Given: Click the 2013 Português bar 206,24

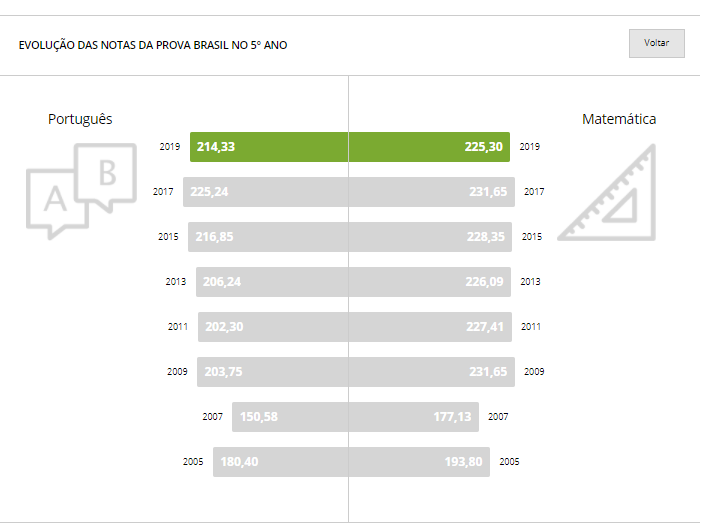Looking at the screenshot, I should [x=272, y=282].
